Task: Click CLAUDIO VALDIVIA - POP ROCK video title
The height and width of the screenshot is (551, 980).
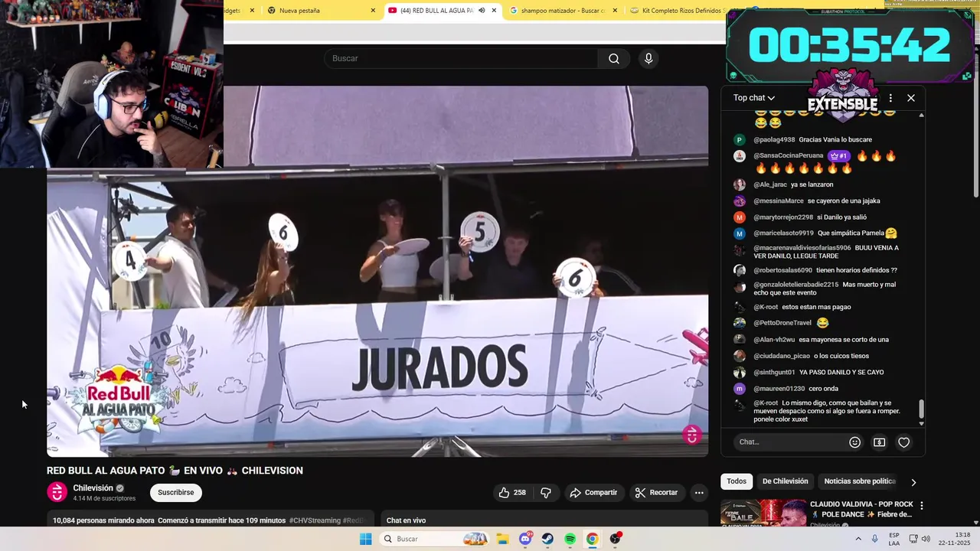Action: 861,509
